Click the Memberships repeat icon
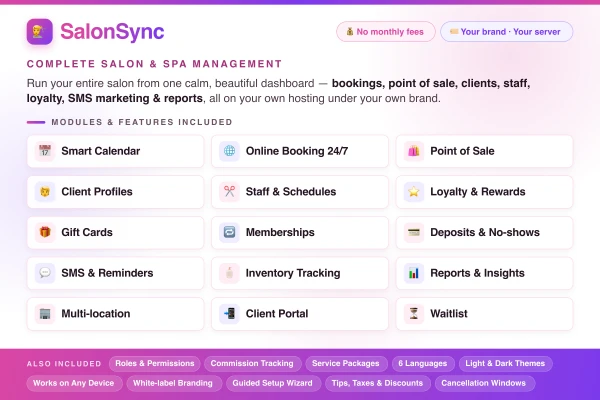Screen dimensions: 600x400 pos(229,232)
